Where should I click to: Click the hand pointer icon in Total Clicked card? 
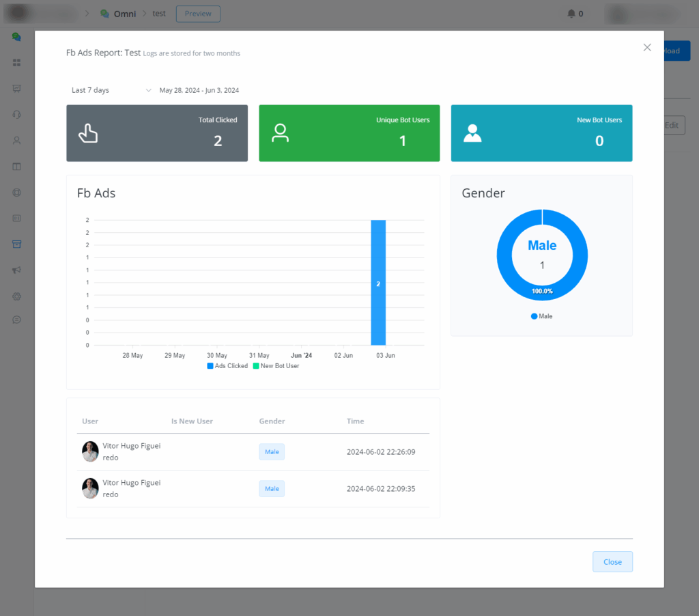point(88,133)
